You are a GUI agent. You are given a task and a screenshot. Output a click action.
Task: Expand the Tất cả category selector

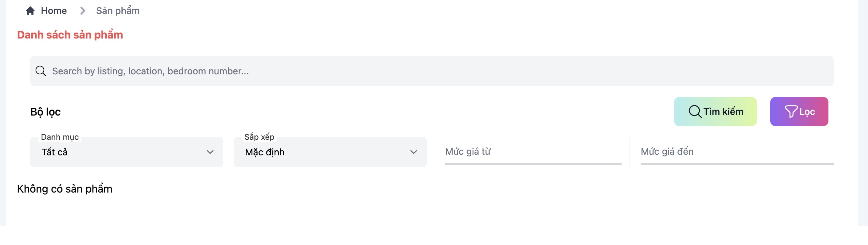126,152
